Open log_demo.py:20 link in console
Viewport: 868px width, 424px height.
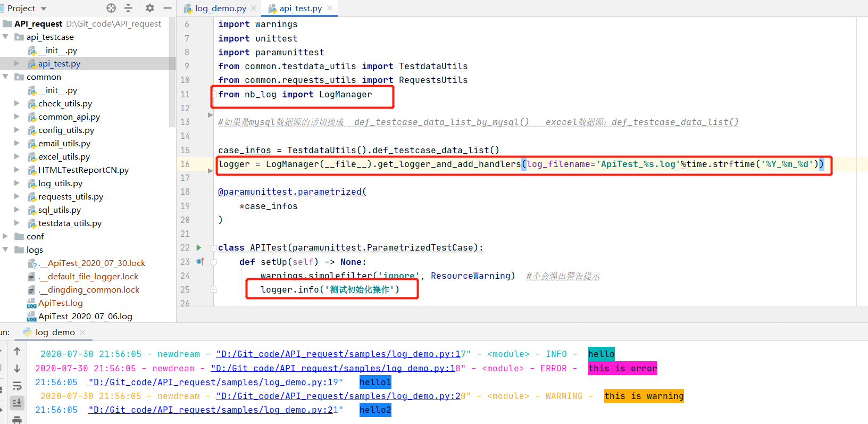point(338,396)
